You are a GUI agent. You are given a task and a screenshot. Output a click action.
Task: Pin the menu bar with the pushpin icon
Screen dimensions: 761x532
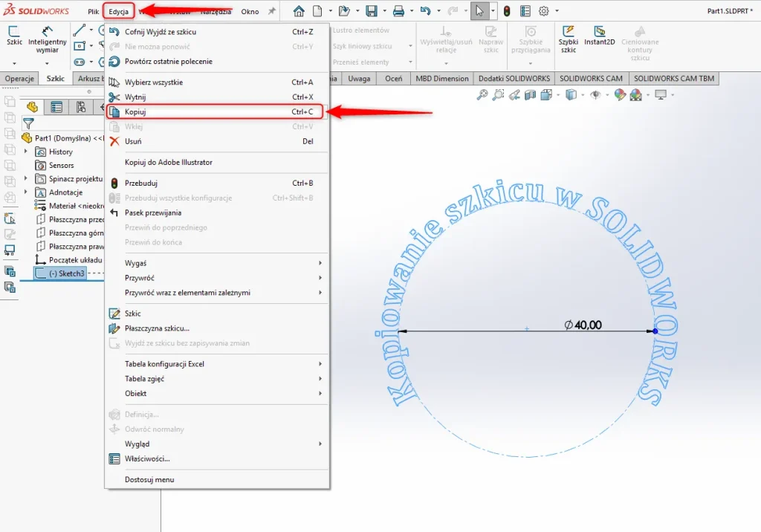(x=272, y=10)
